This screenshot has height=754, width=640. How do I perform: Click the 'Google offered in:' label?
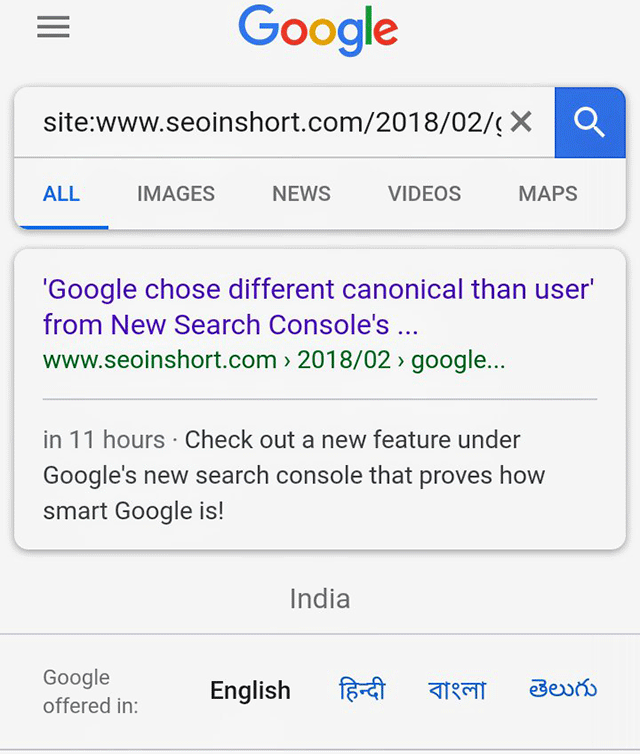[x=90, y=691]
